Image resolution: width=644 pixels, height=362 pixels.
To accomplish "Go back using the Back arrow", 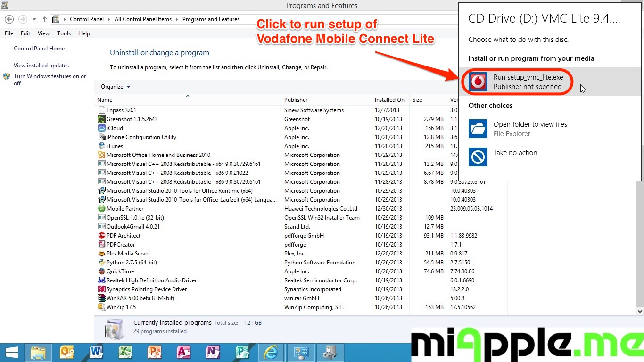I will pyautogui.click(x=9, y=19).
